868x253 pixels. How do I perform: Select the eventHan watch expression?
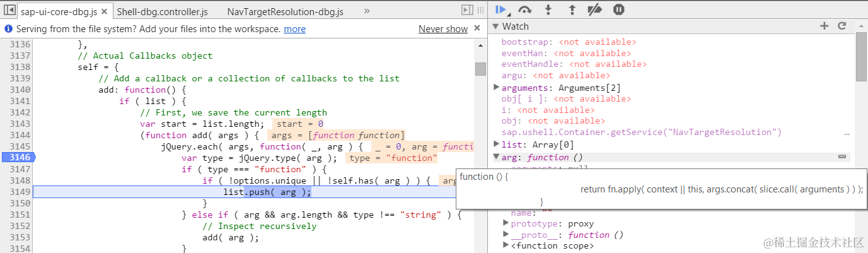click(x=566, y=53)
